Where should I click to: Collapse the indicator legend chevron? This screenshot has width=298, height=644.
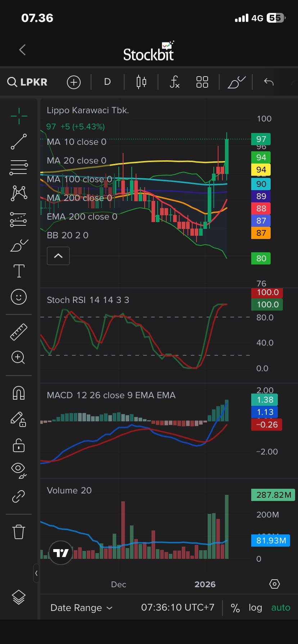point(58,256)
